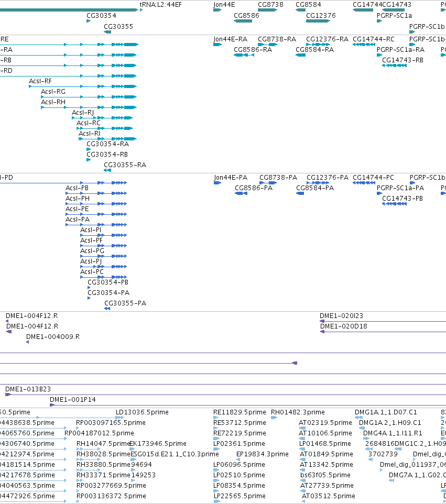Open the Acsl-PH protein label
Viewport: 446px width, 504px height.
pos(78,199)
